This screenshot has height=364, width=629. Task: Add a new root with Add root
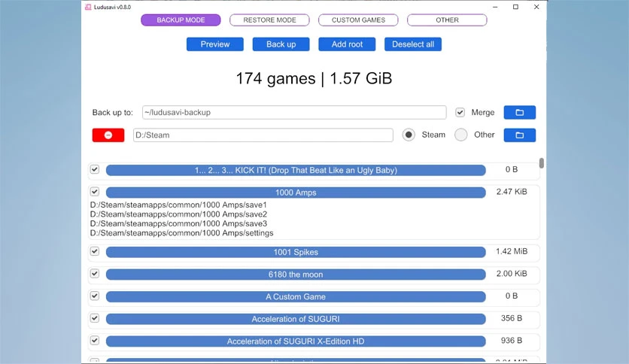coord(347,44)
